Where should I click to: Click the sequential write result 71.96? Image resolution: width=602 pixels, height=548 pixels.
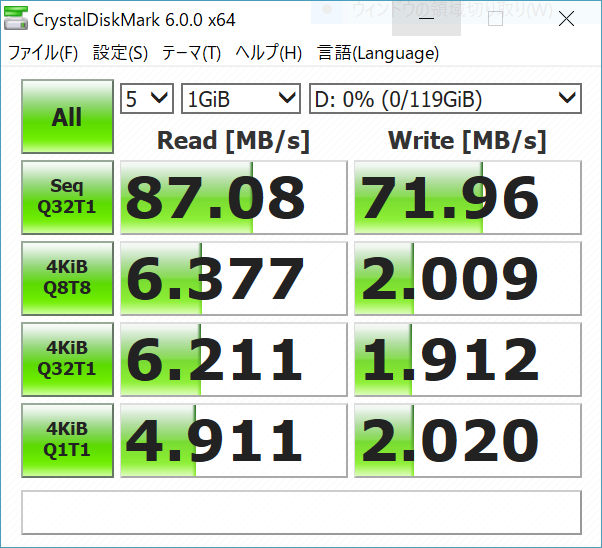(x=467, y=197)
